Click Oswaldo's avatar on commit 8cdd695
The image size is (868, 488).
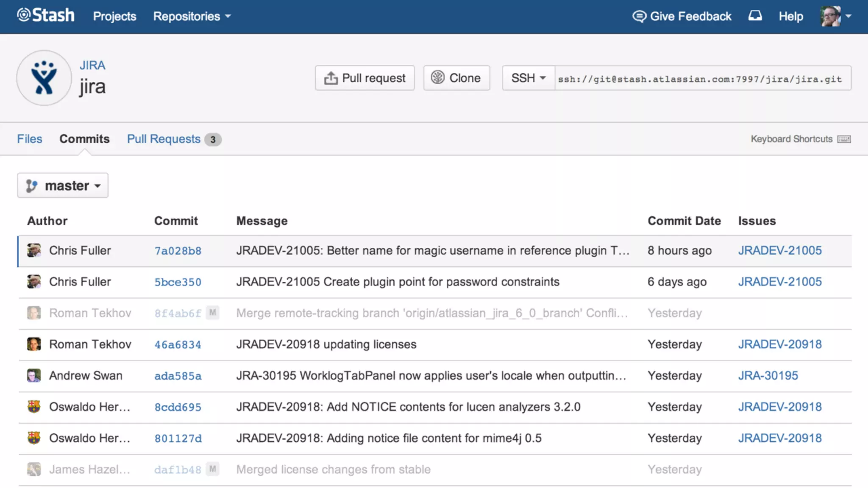coord(34,407)
